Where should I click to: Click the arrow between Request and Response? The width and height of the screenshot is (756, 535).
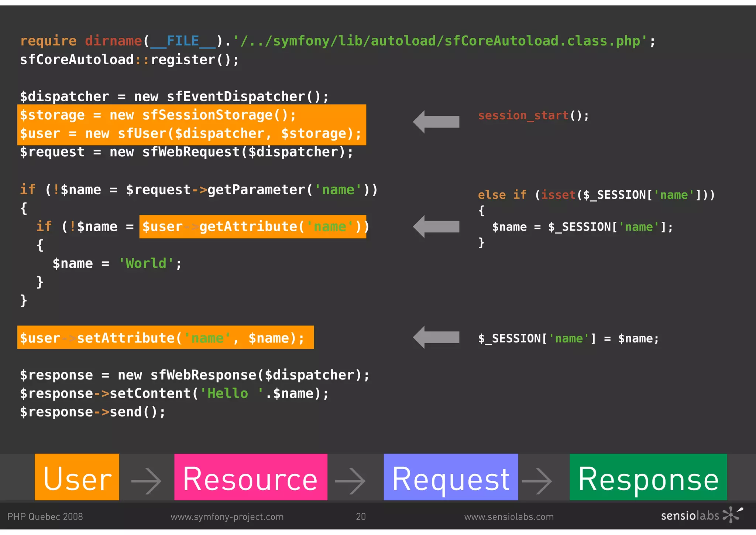pyautogui.click(x=537, y=481)
